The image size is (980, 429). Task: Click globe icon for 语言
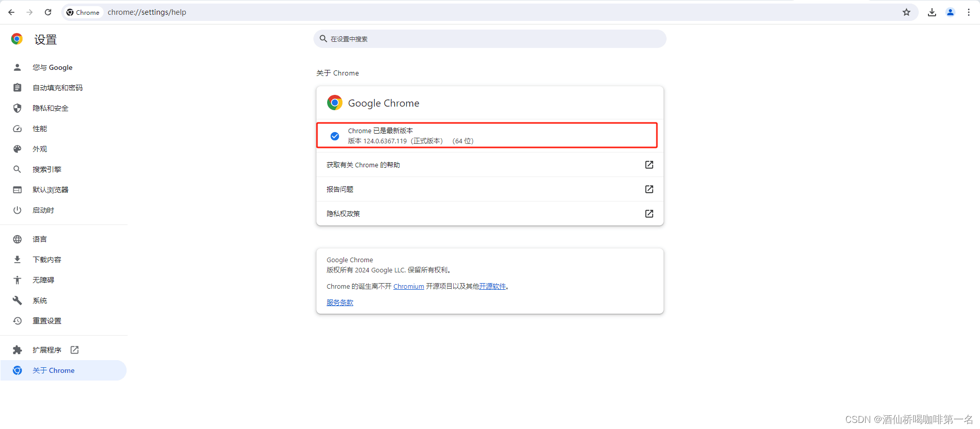pyautogui.click(x=17, y=239)
